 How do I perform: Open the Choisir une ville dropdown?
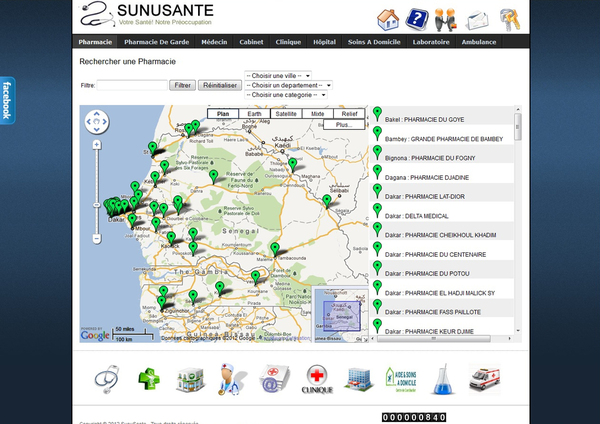(278, 76)
